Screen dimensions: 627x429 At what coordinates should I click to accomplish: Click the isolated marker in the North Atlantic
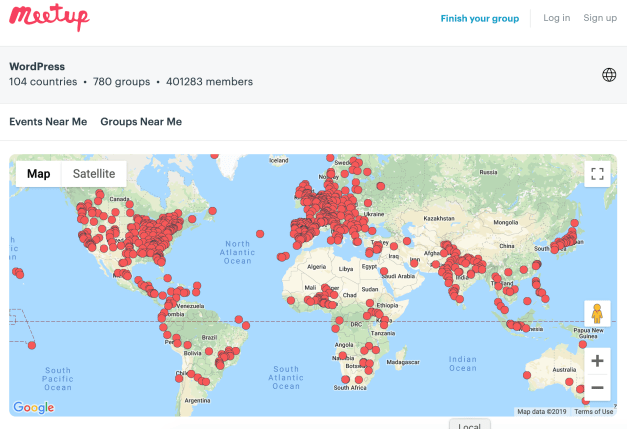[260, 233]
